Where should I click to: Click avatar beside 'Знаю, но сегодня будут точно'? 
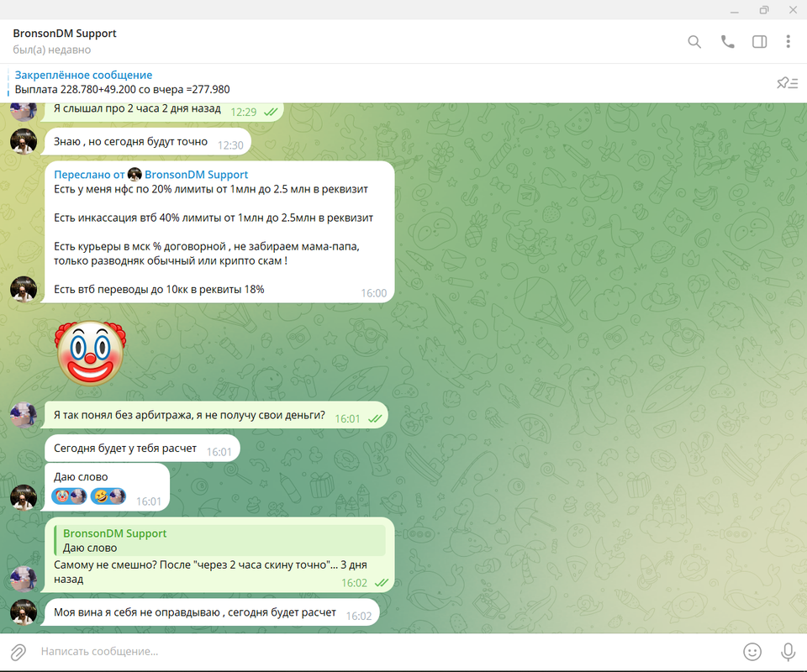coord(24,141)
